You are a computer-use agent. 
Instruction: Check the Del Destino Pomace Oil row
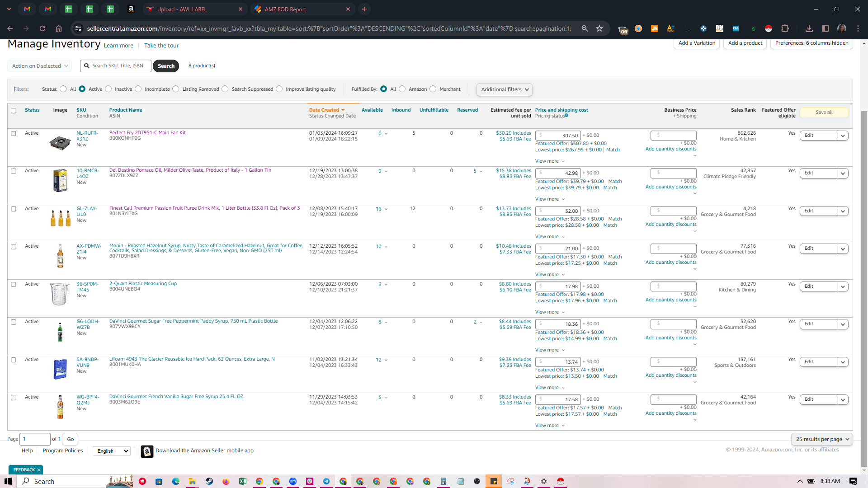tap(14, 171)
